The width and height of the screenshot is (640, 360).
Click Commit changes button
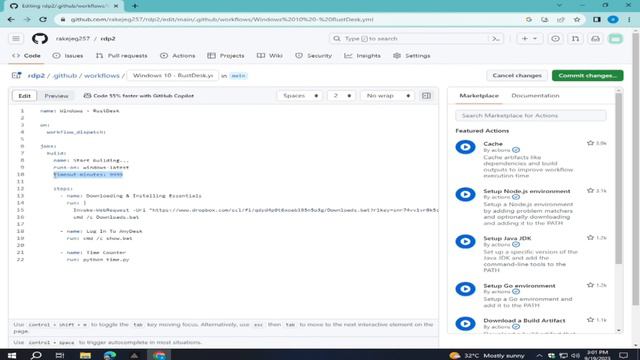coord(587,76)
